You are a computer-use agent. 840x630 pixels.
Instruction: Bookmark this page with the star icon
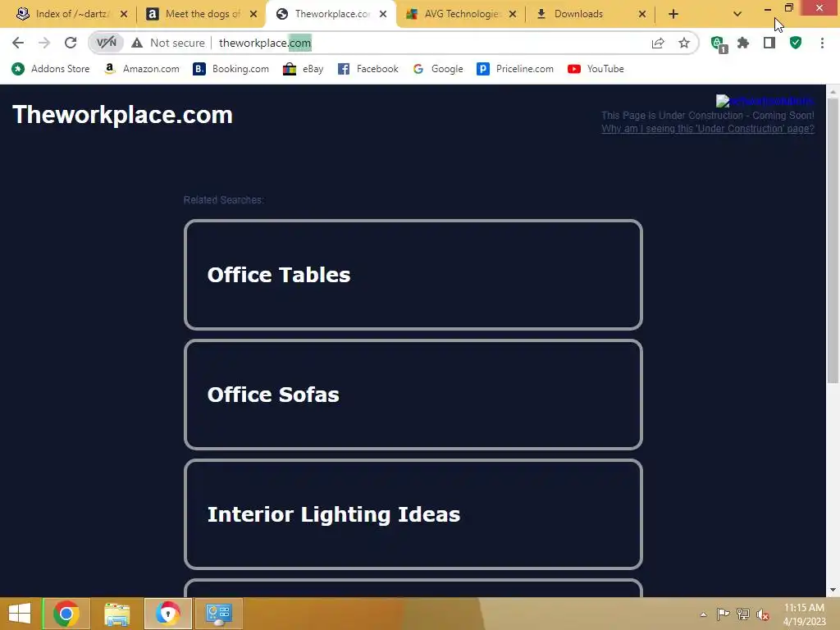point(684,43)
